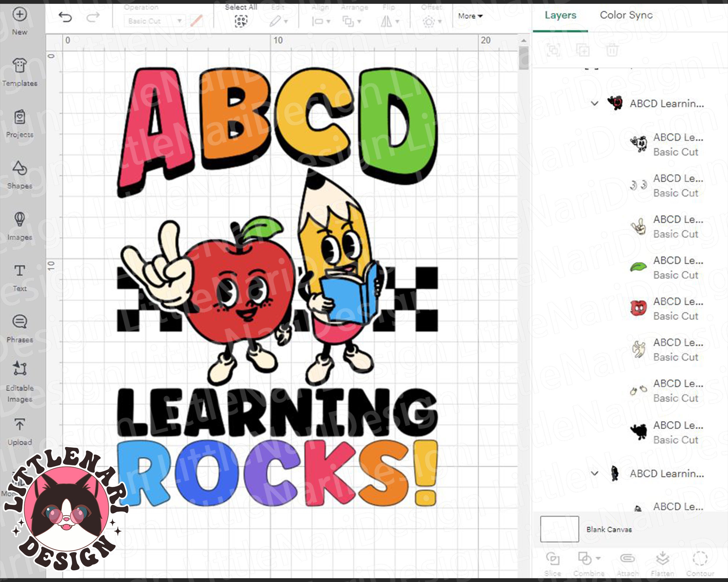The image size is (728, 582).
Task: Click the Upload icon
Action: (x=20, y=425)
